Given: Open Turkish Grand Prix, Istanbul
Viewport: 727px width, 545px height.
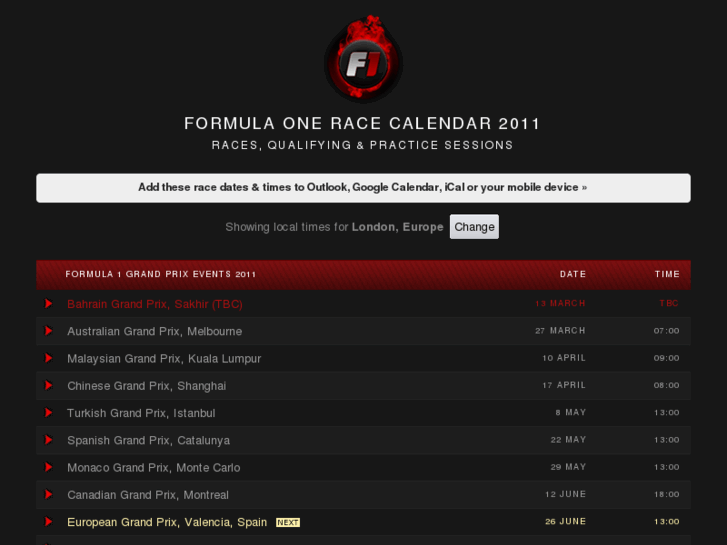Looking at the screenshot, I should point(141,413).
